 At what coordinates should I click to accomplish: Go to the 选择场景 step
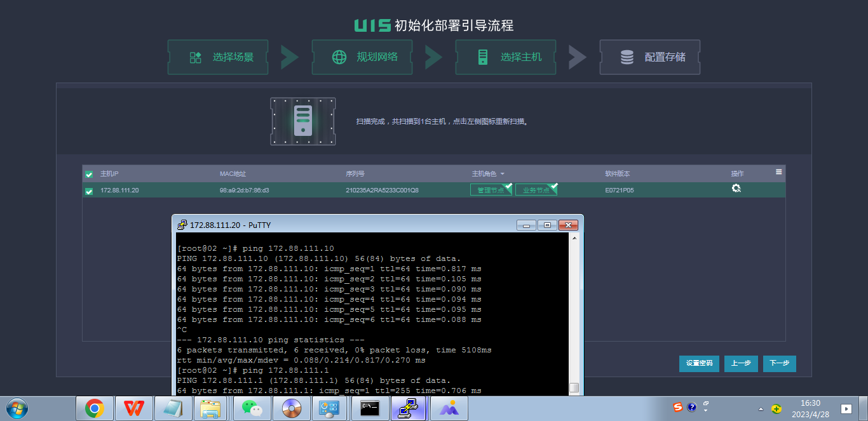(218, 57)
